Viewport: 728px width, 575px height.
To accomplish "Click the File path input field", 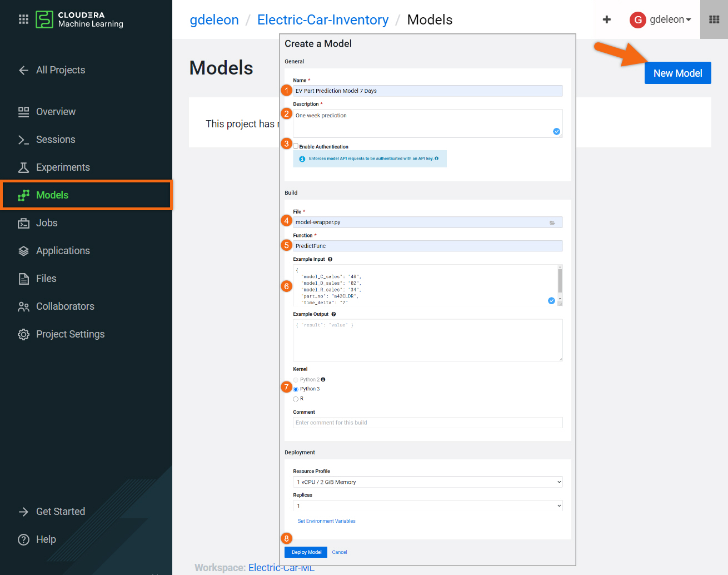I will 427,222.
